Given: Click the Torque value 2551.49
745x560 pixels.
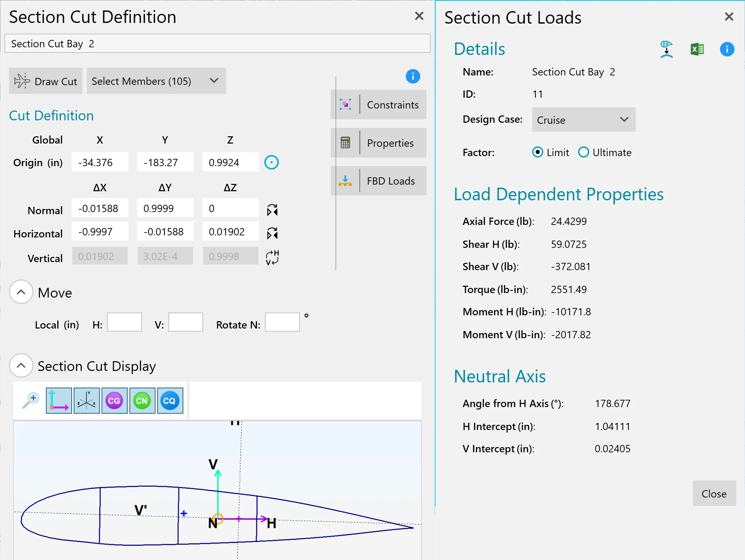Looking at the screenshot, I should 569,290.
